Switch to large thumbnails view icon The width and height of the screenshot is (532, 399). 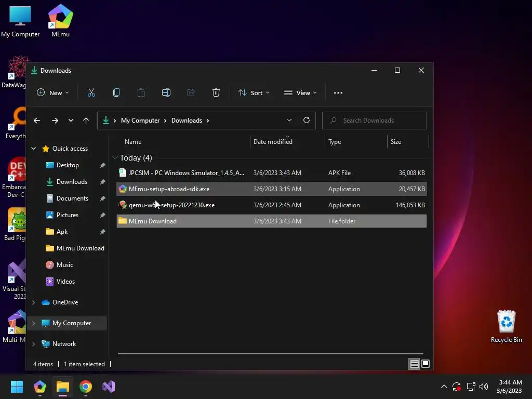pos(425,364)
